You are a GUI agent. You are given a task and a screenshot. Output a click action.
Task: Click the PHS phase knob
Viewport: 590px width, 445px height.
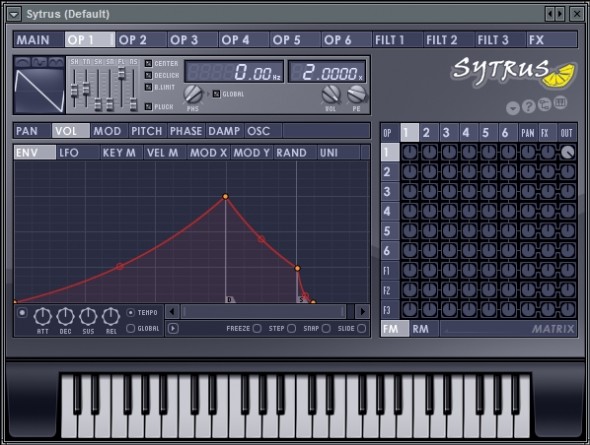[193, 94]
